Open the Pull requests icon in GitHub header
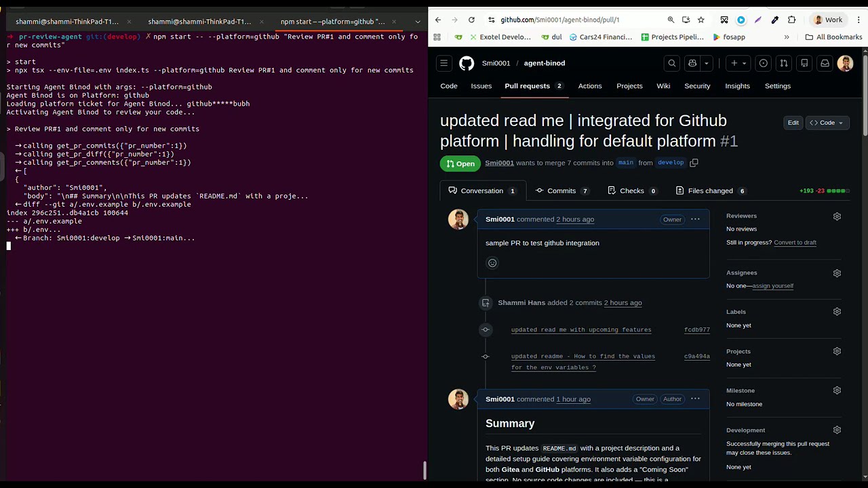Image resolution: width=868 pixels, height=488 pixels. pos(784,63)
